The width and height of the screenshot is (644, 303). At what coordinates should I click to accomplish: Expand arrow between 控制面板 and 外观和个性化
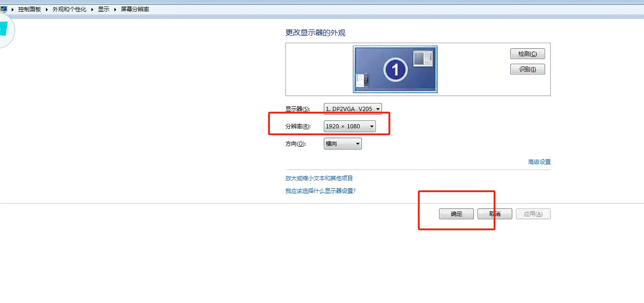(47, 9)
